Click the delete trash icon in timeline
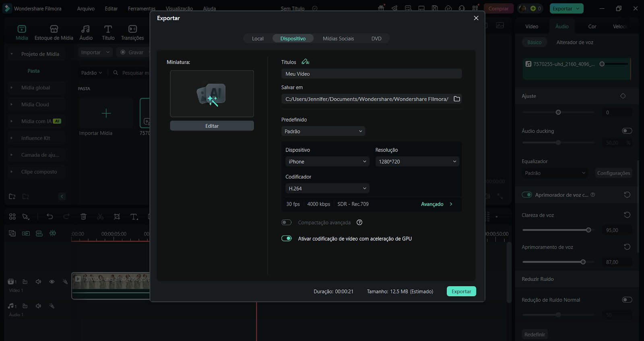Screen dimensions: 644x341 coord(83,217)
